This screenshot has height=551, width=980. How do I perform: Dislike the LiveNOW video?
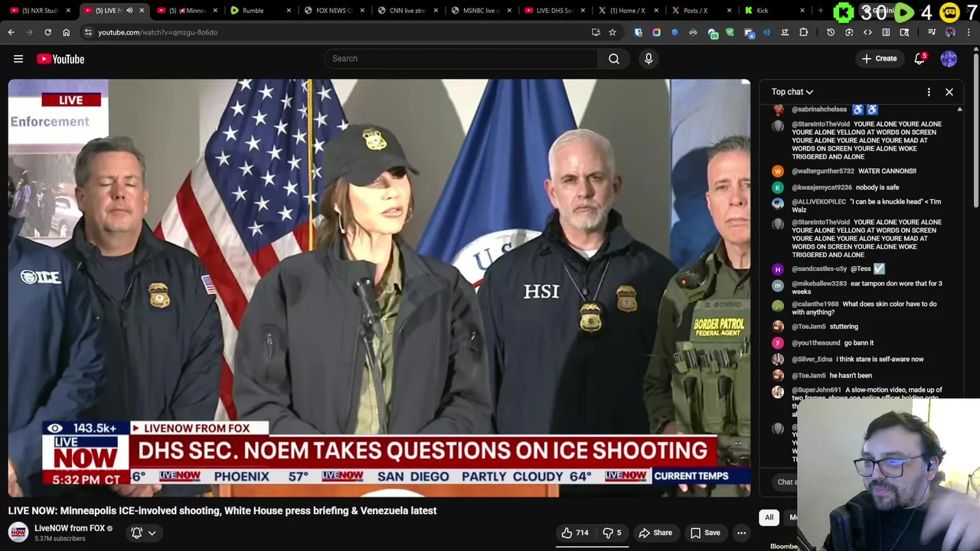[x=612, y=533]
